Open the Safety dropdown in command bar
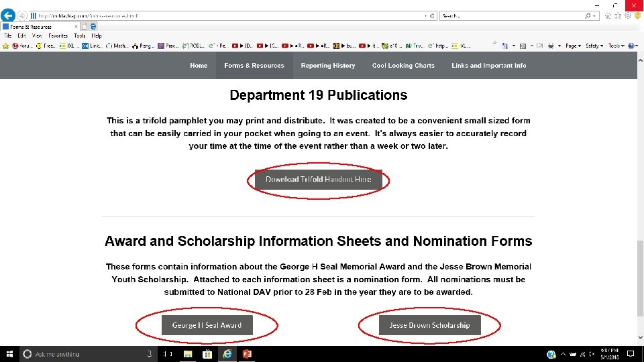This screenshot has width=644, height=362. (x=594, y=46)
